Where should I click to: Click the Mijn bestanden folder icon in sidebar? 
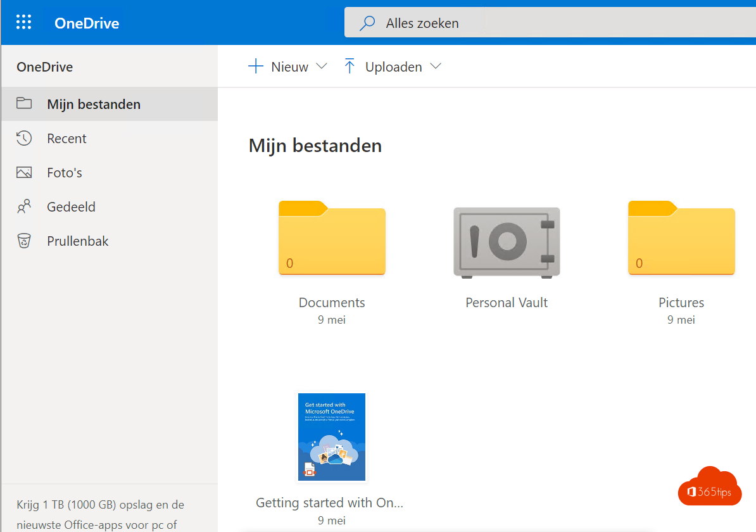coord(24,103)
